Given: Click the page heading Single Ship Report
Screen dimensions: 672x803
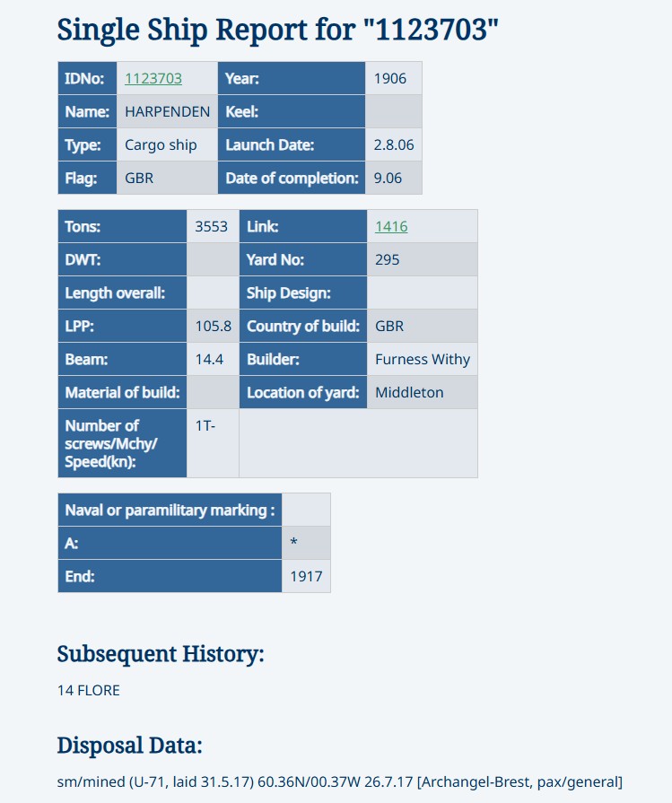Looking at the screenshot, I should pos(277,30).
